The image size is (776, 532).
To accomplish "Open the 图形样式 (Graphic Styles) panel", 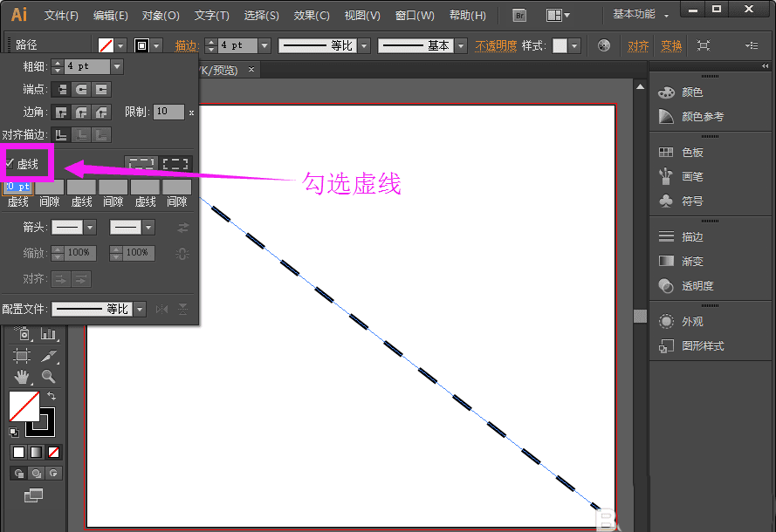I will (691, 346).
